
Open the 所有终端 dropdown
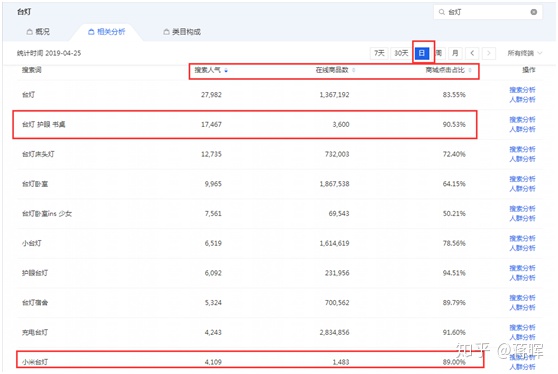pos(525,53)
